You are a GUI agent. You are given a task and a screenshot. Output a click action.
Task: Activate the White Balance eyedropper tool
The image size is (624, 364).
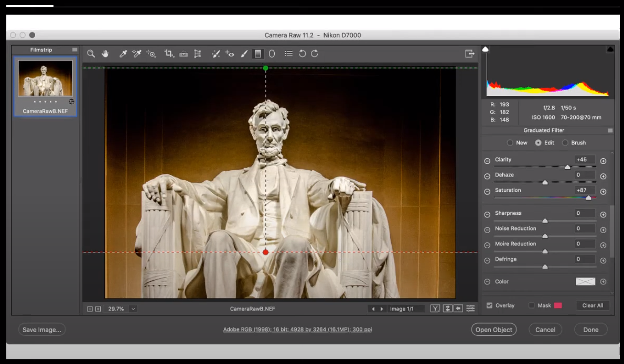pos(123,53)
